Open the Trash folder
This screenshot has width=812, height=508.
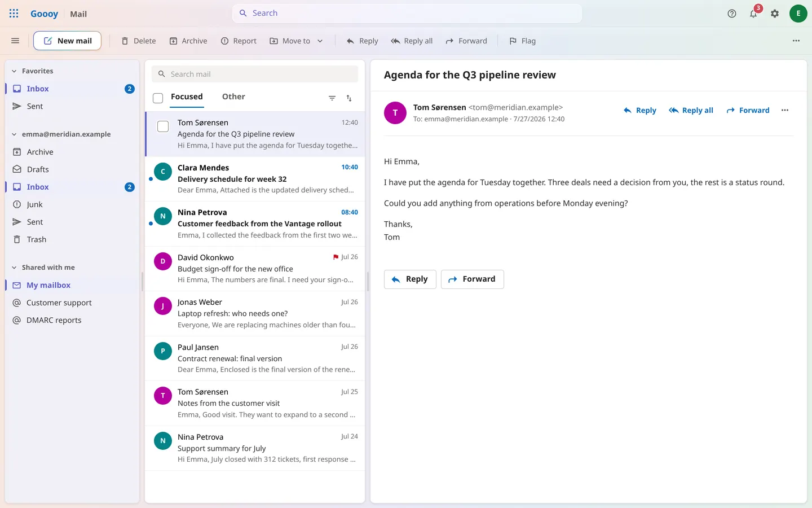point(72,239)
